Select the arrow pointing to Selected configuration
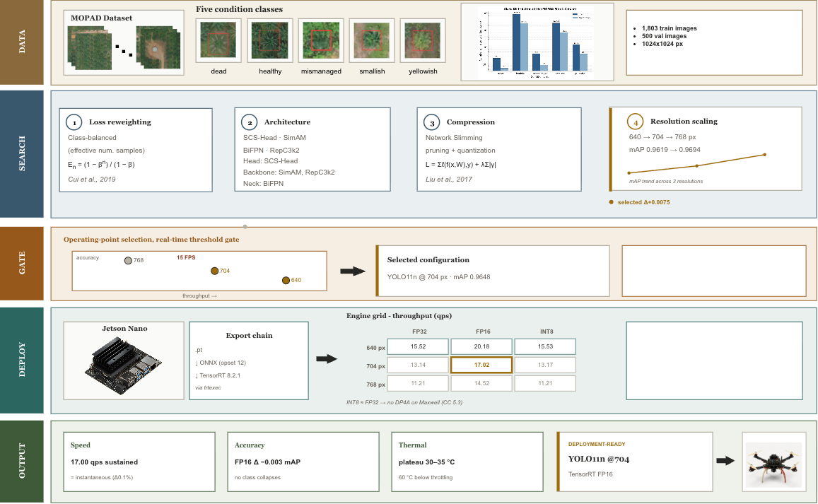Viewport: 818px width, 504px height. pyautogui.click(x=353, y=271)
